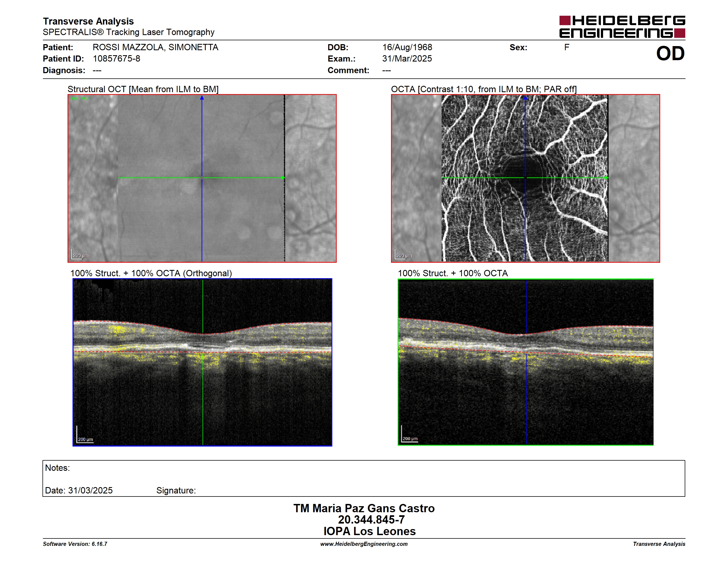Click the exam date 31/Mar/2025
The width and height of the screenshot is (728, 563).
point(407,59)
